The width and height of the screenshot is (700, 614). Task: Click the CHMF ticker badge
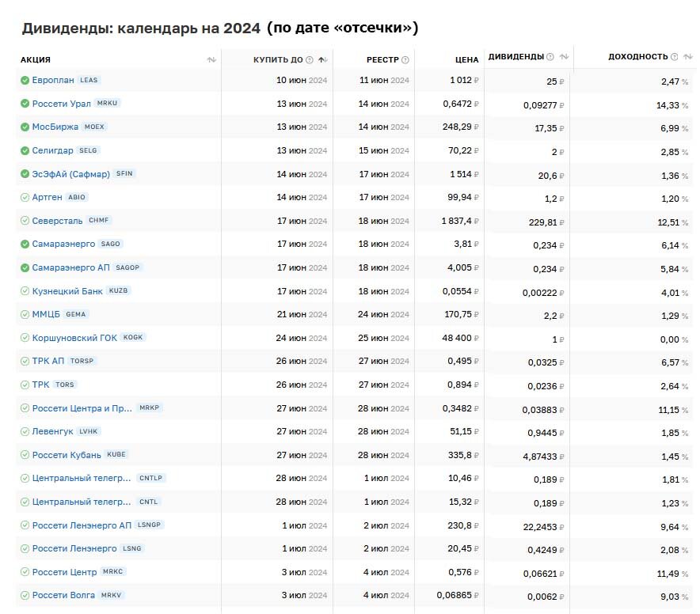[99, 220]
